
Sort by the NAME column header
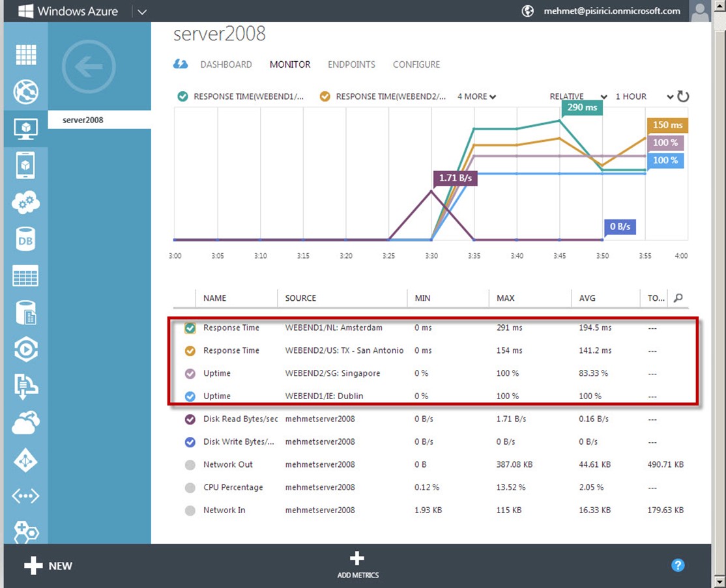(215, 298)
